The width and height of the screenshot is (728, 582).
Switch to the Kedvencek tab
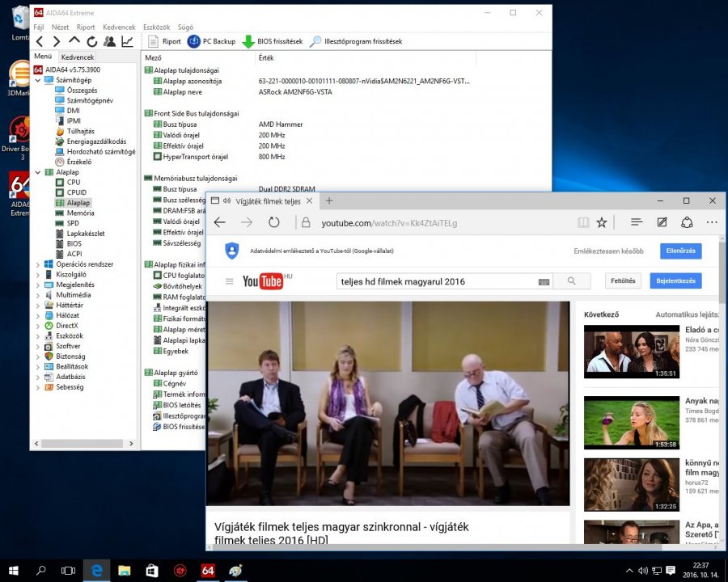(78, 57)
